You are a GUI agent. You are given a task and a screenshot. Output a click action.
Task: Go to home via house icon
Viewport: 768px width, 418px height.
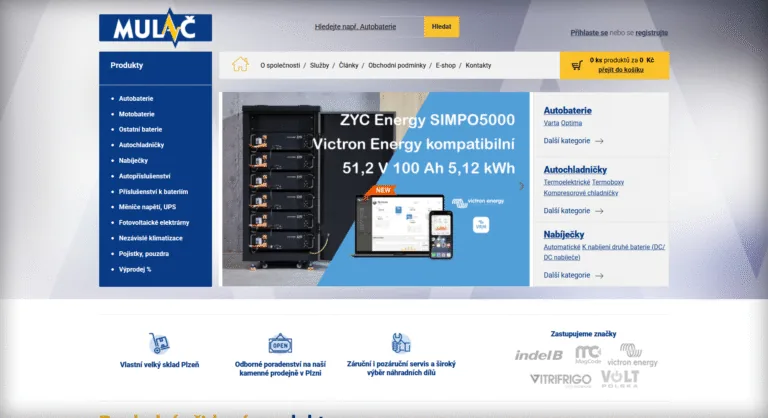click(240, 65)
